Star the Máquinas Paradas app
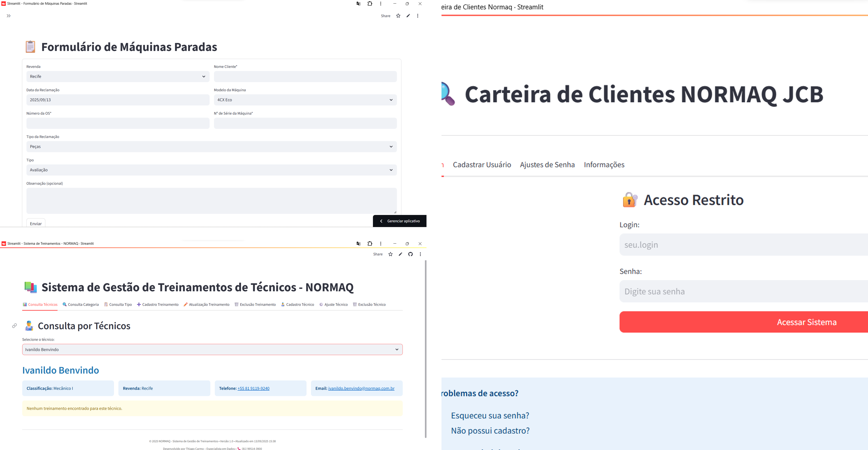Image resolution: width=868 pixels, height=450 pixels. (398, 16)
